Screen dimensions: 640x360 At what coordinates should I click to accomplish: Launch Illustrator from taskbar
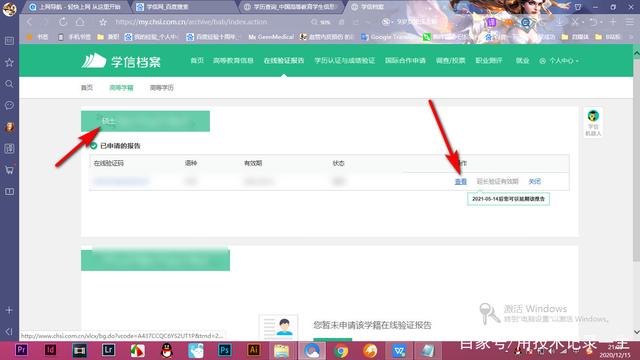253,350
